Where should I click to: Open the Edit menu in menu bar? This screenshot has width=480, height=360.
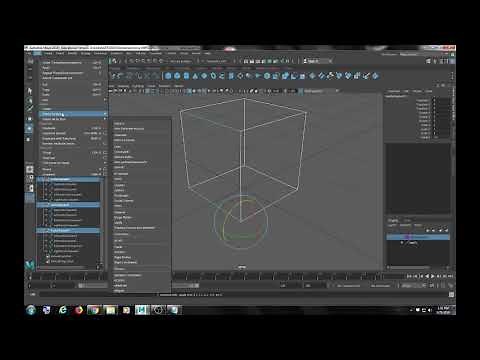(37, 53)
